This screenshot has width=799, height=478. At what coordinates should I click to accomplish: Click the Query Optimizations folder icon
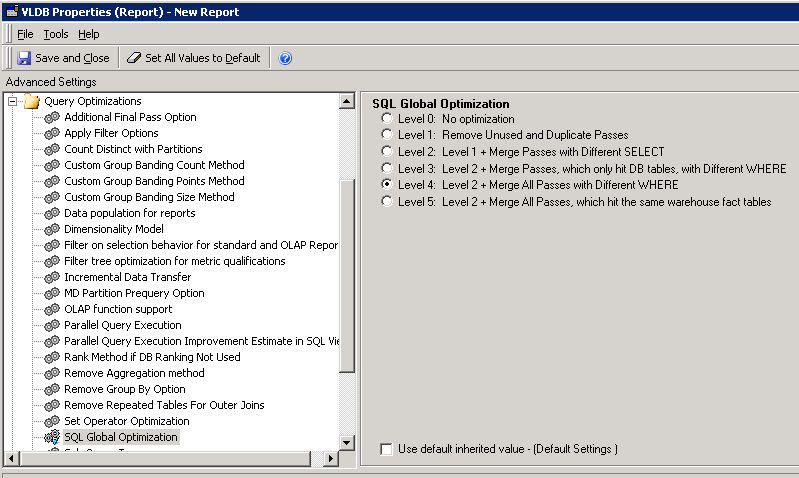31,101
